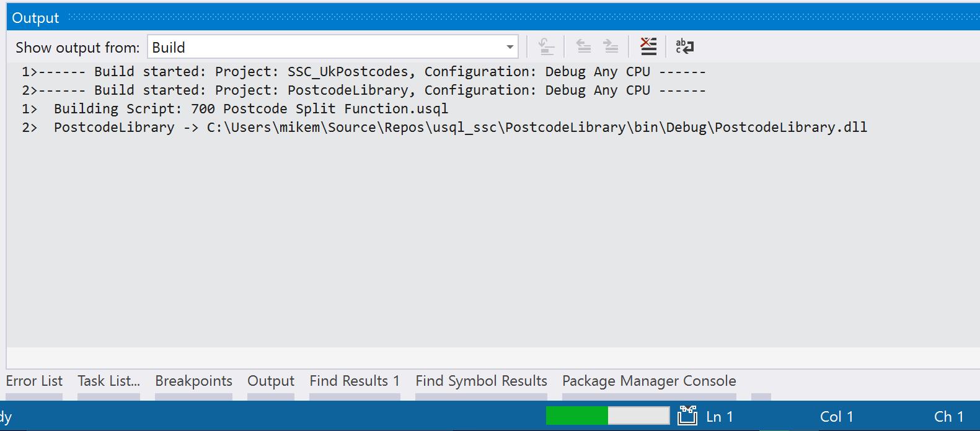Click the Building Script 700 Postcode line
This screenshot has height=431, width=980.
click(250, 109)
